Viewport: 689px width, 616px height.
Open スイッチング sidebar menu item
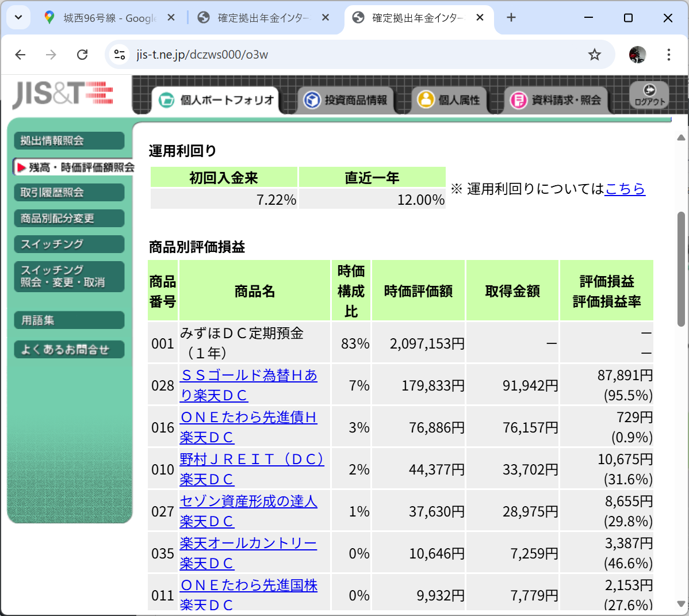(69, 244)
